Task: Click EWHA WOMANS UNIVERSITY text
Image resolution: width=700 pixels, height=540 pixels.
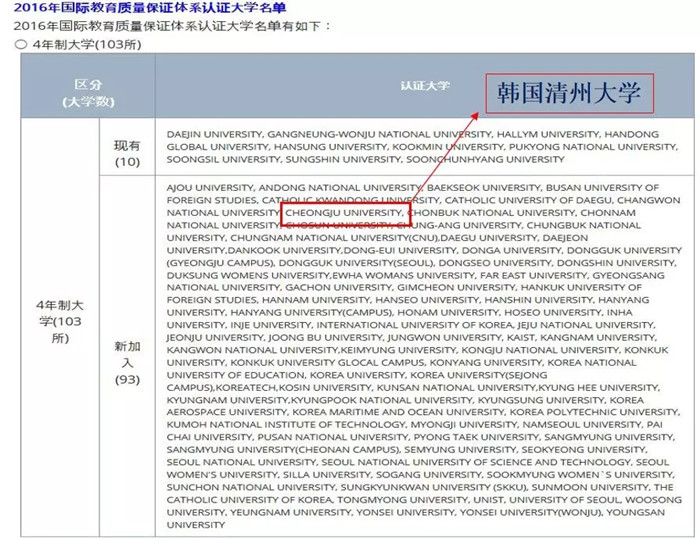Action: point(407,275)
